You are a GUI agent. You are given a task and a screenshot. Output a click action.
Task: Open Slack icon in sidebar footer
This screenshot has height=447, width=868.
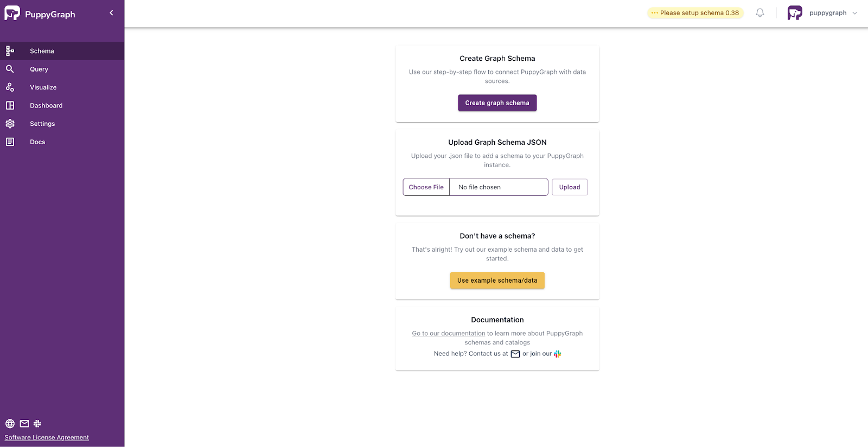(37, 424)
